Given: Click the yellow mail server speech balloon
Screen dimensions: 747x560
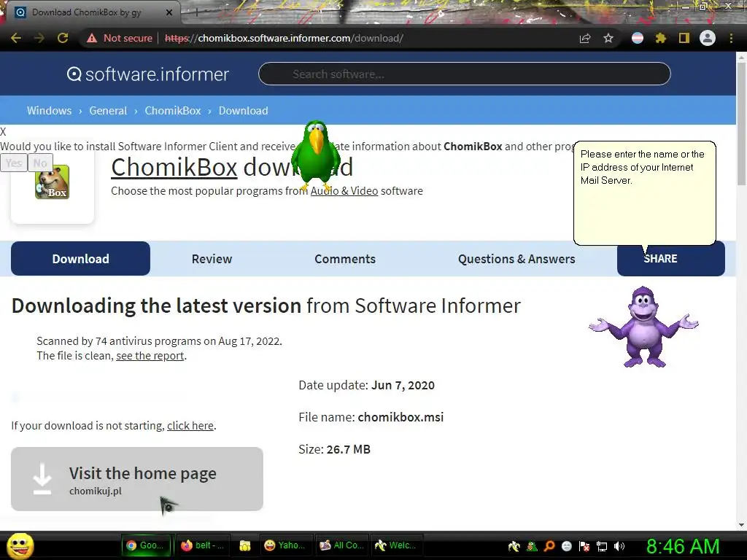Looking at the screenshot, I should (645, 192).
